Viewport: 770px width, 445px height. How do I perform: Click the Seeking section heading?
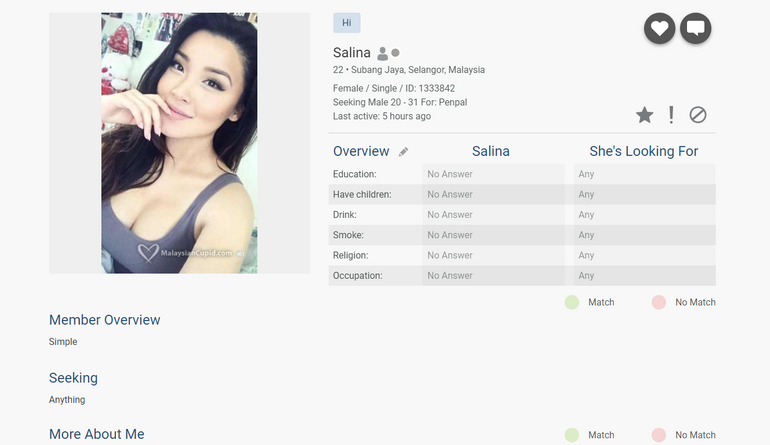coord(73,378)
